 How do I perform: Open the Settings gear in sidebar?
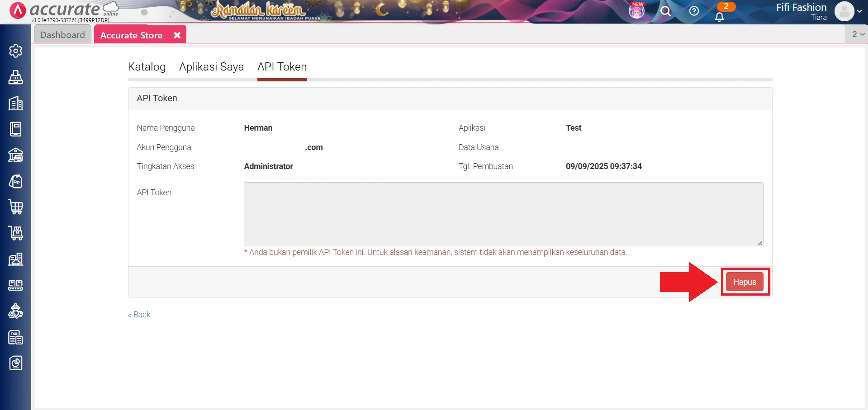(x=15, y=51)
